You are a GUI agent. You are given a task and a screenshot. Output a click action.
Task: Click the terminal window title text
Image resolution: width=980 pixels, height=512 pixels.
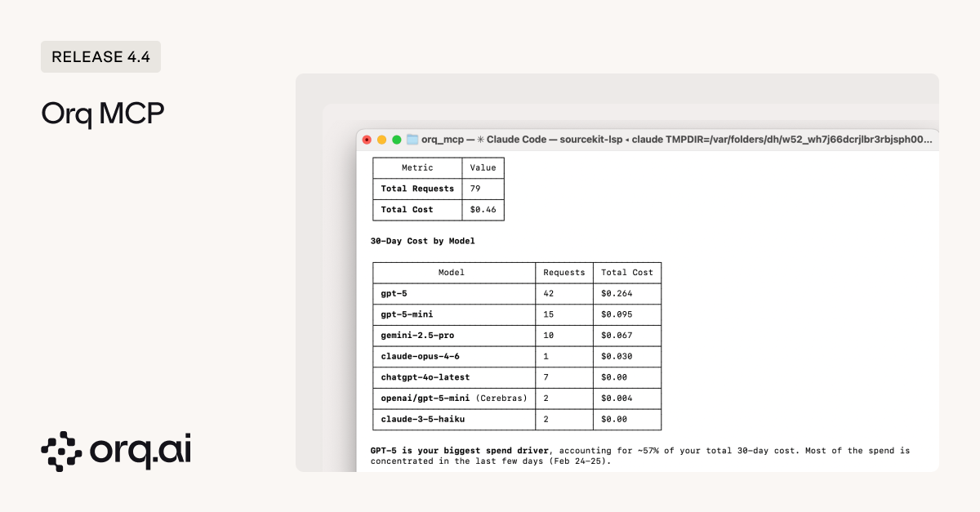pos(676,140)
